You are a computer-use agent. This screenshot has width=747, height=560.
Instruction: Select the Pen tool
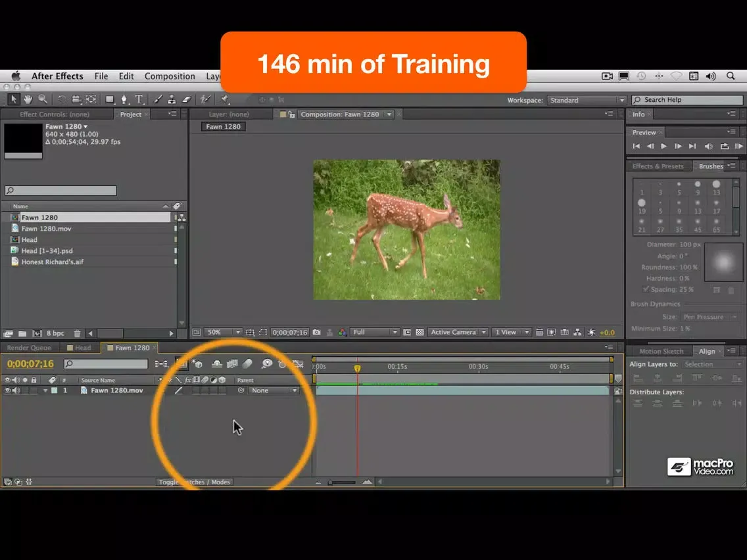pos(124,99)
